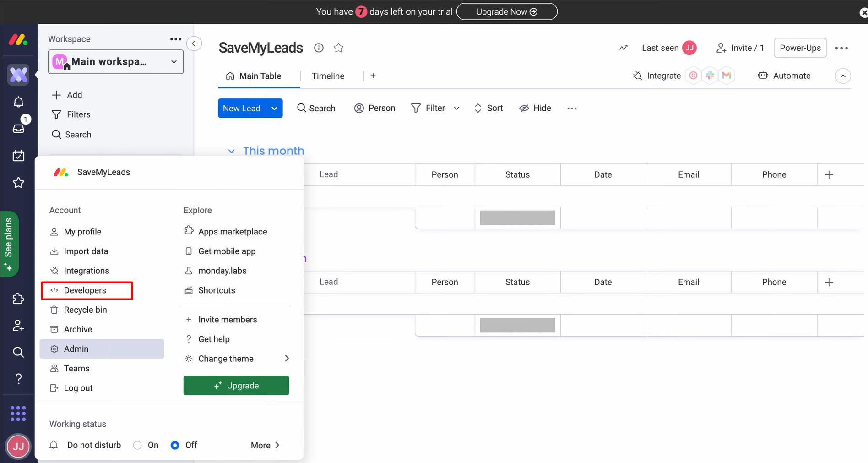The image size is (868, 463).
Task: Open board info icon beside SaveMyLeads
Action: (319, 48)
